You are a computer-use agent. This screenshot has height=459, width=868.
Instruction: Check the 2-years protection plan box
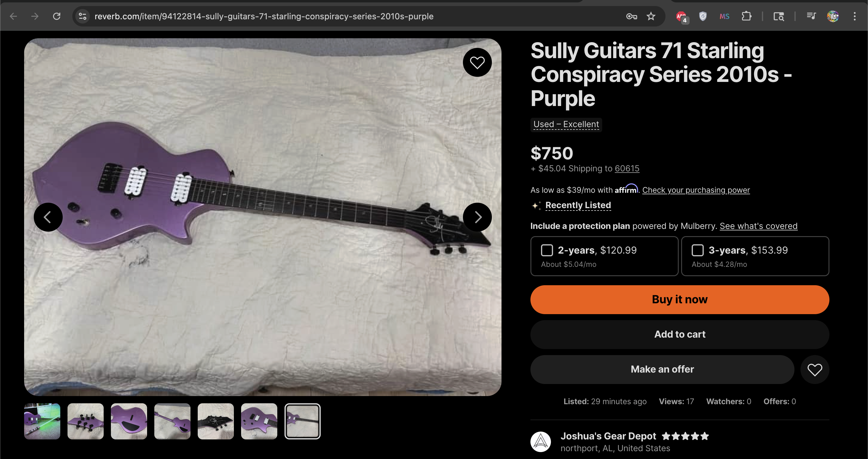[546, 250]
